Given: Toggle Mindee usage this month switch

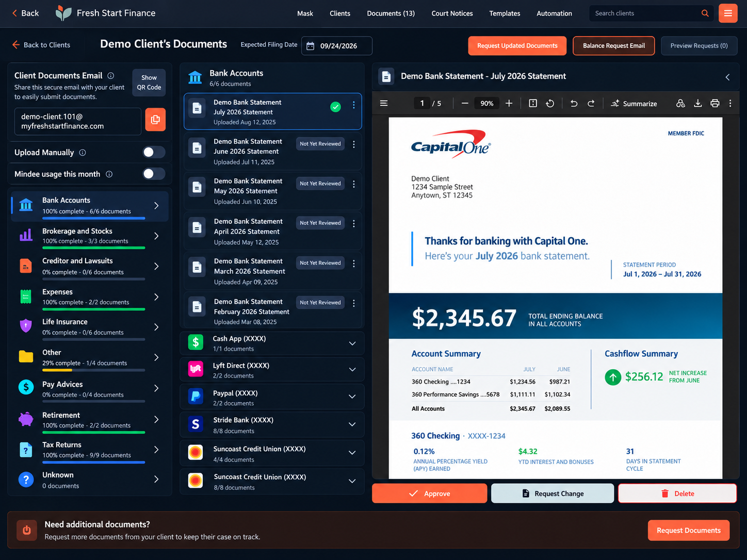Looking at the screenshot, I should pyautogui.click(x=154, y=174).
